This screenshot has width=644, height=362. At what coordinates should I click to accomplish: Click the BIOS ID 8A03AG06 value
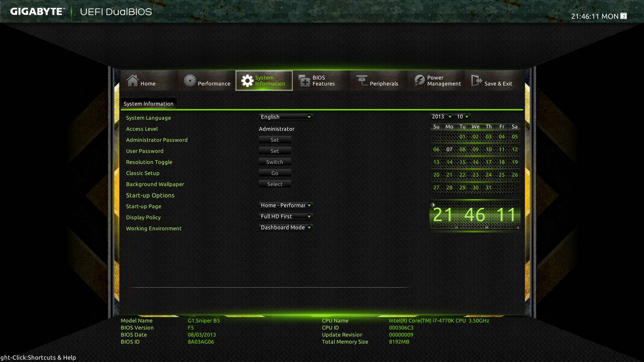tap(201, 342)
